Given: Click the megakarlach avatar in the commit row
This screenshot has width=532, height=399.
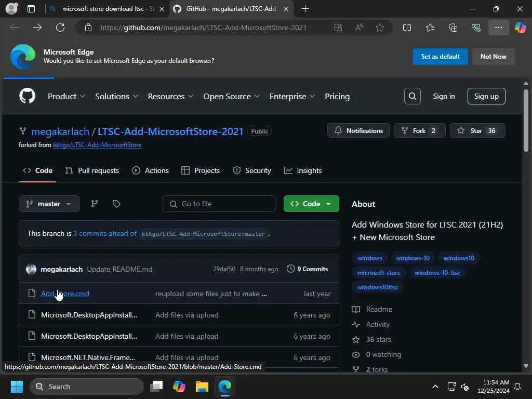Looking at the screenshot, I should click(x=31, y=269).
